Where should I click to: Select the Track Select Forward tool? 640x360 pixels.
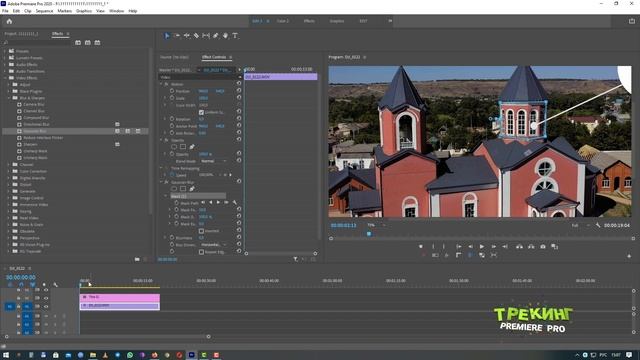point(177,36)
